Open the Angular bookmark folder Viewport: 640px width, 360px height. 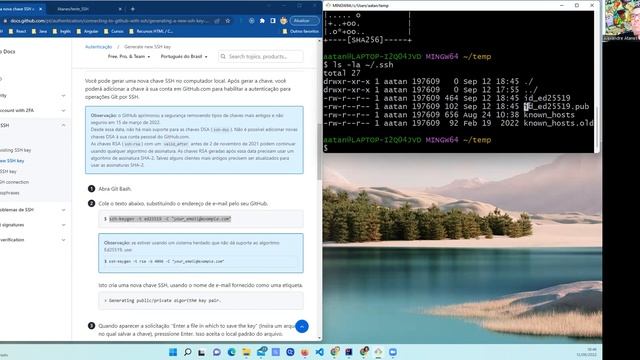pyautogui.click(x=87, y=31)
